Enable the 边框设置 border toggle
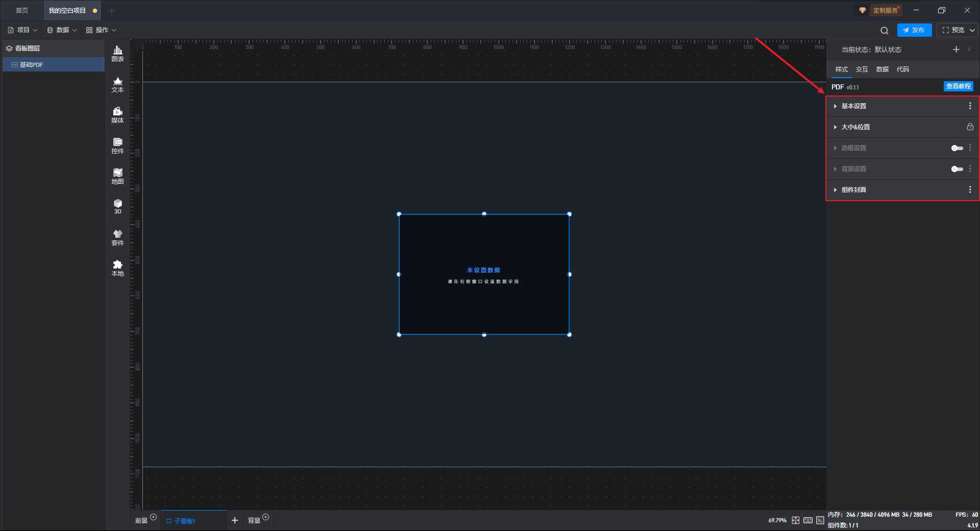Viewport: 980px width, 531px height. [957, 148]
